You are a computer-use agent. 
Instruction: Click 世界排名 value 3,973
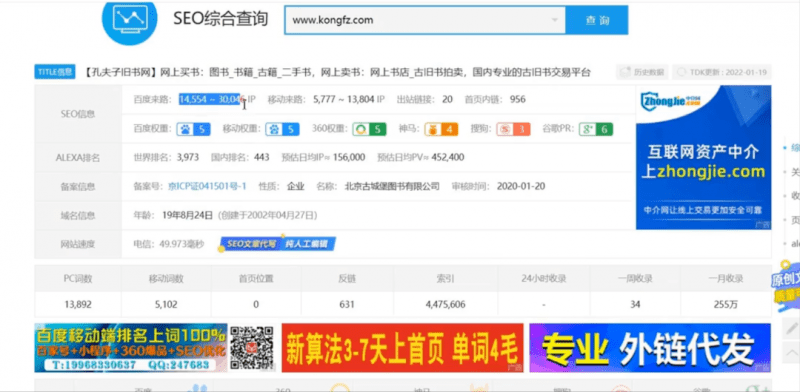[188, 157]
